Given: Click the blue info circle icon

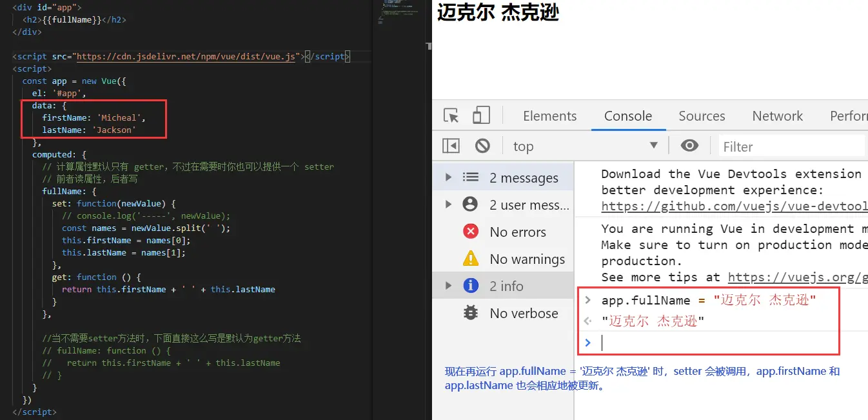Looking at the screenshot, I should (x=471, y=286).
